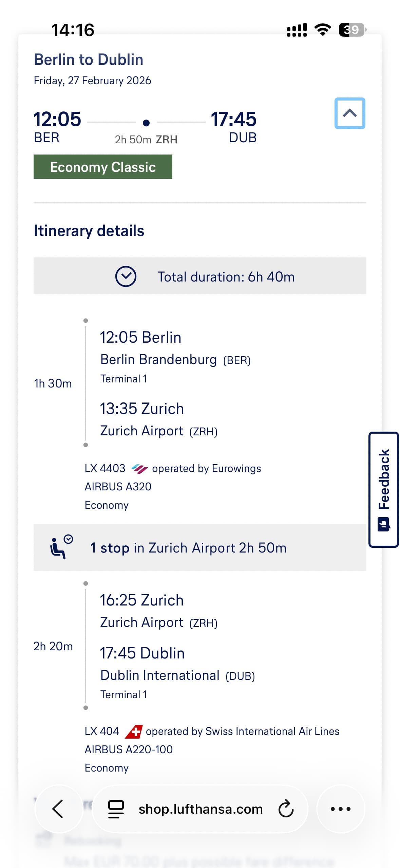Tap the browser back arrow

(58, 809)
